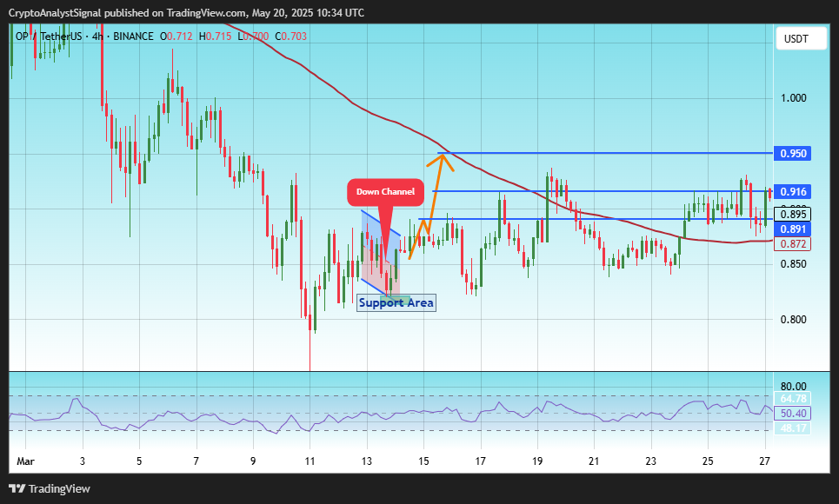Click the date 25 on time axis

tap(708, 461)
